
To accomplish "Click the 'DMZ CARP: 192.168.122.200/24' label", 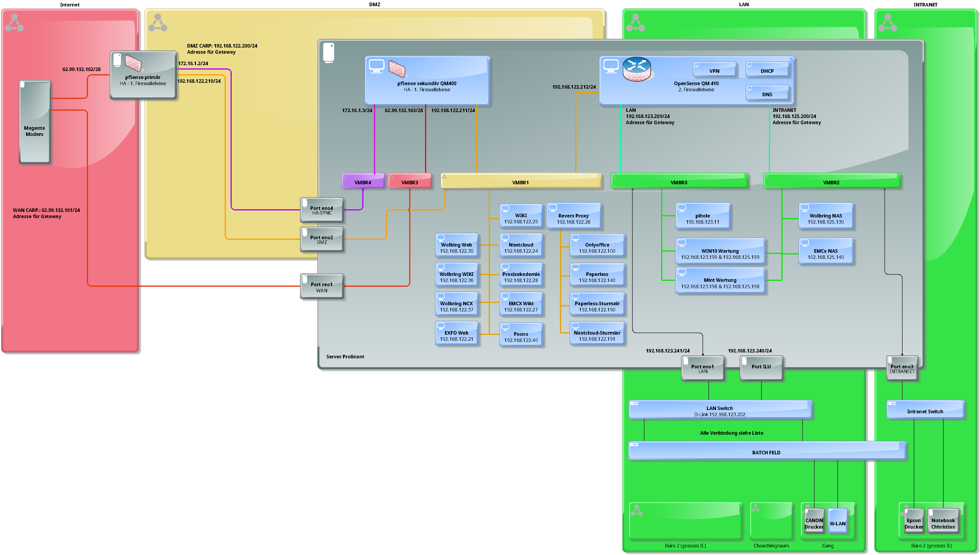I will click(222, 46).
